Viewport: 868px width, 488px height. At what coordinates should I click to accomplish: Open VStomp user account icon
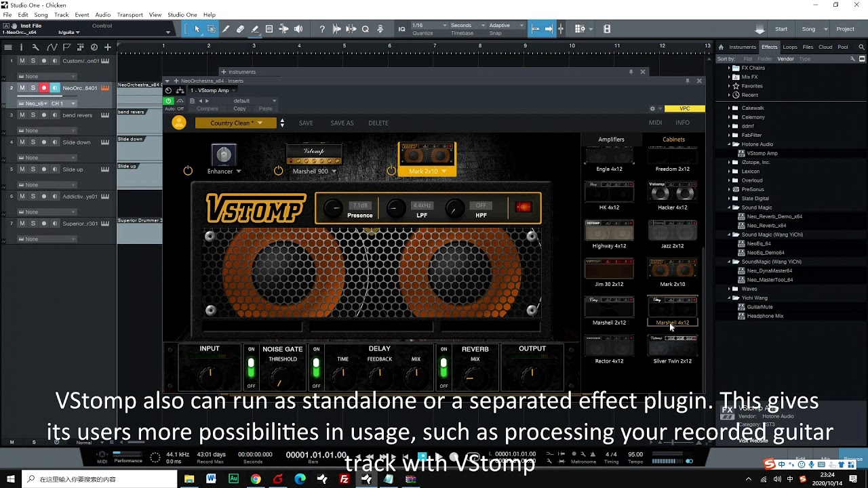click(179, 123)
